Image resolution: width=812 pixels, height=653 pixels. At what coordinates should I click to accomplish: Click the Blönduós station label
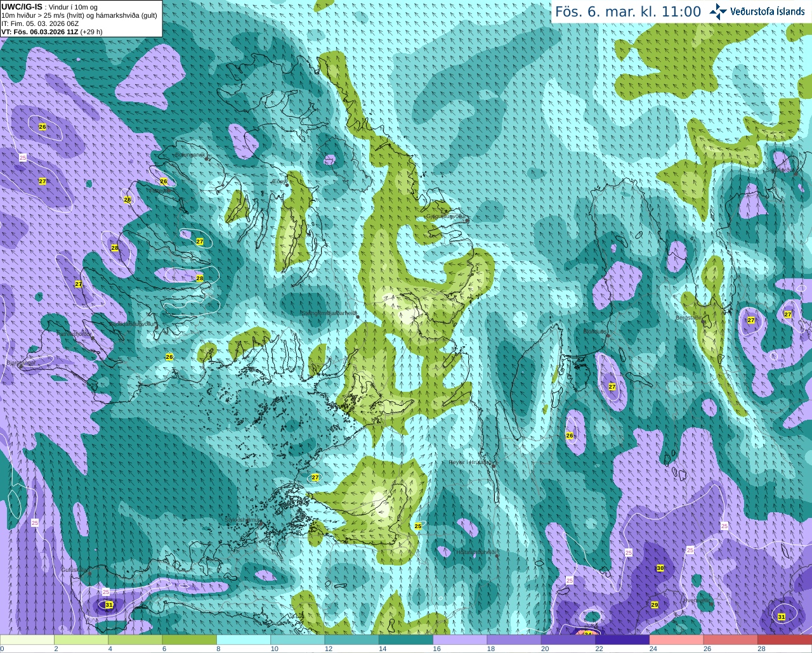595,332
